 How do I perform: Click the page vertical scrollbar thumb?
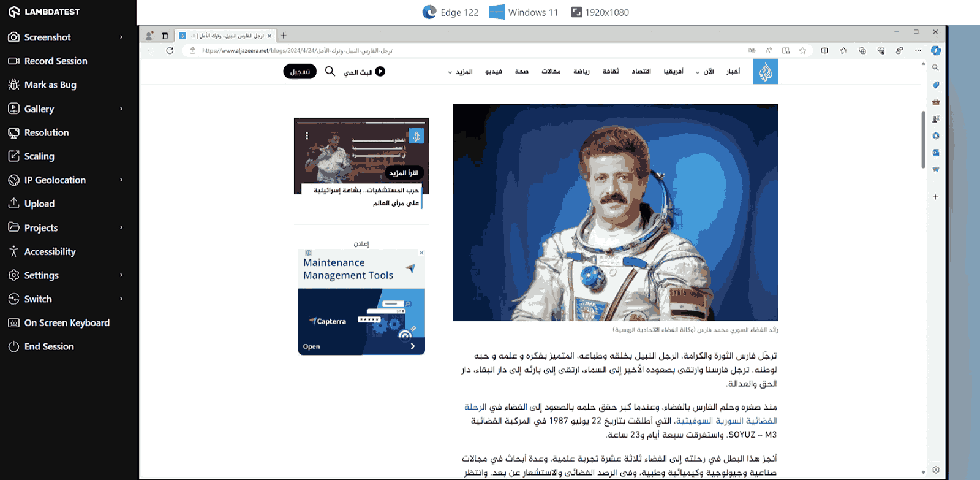[923, 139]
